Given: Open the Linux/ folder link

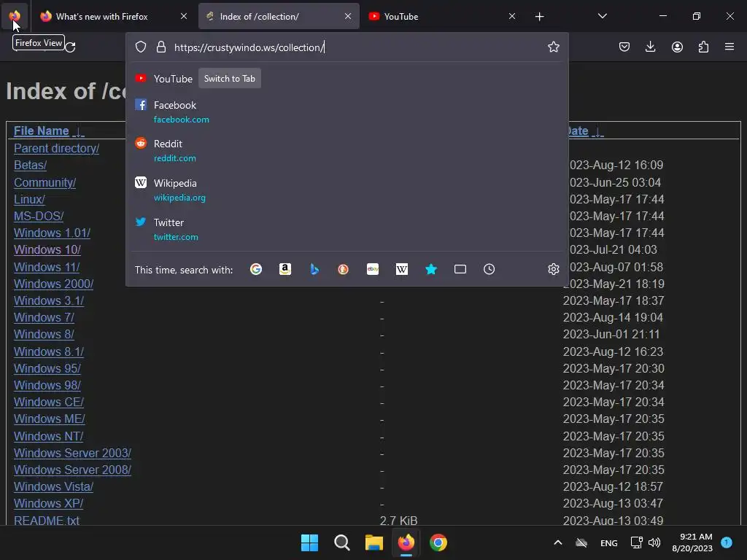Looking at the screenshot, I should click(29, 200).
